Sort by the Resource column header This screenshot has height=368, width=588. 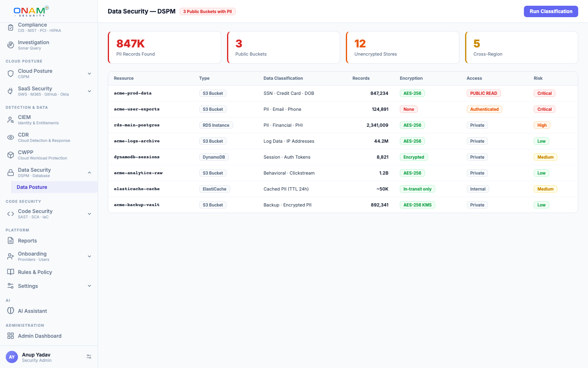pyautogui.click(x=124, y=78)
